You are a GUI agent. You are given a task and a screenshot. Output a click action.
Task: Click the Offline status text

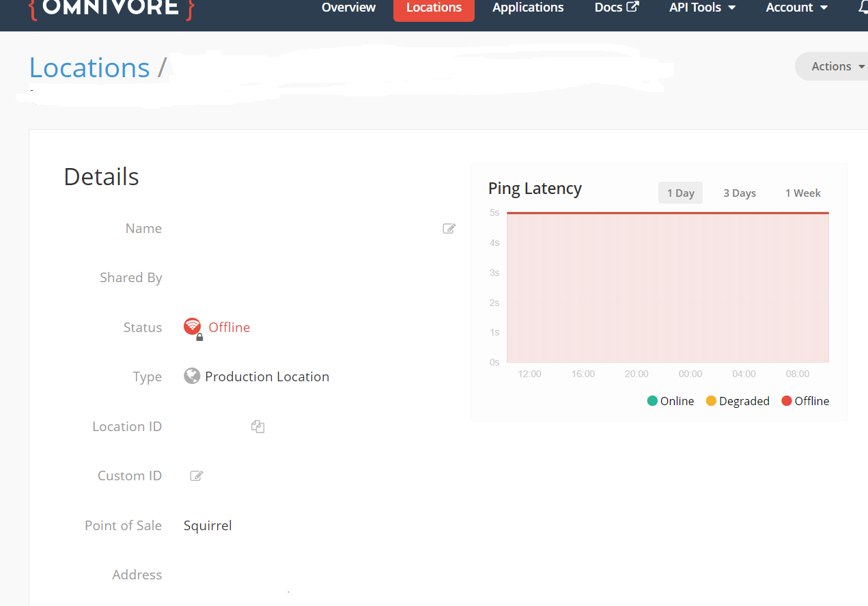tap(229, 327)
